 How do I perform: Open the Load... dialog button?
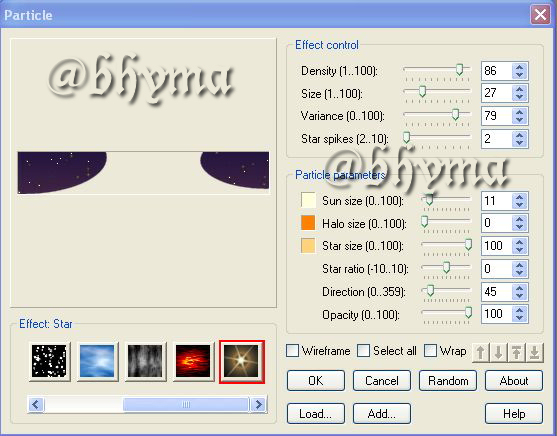pos(315,413)
